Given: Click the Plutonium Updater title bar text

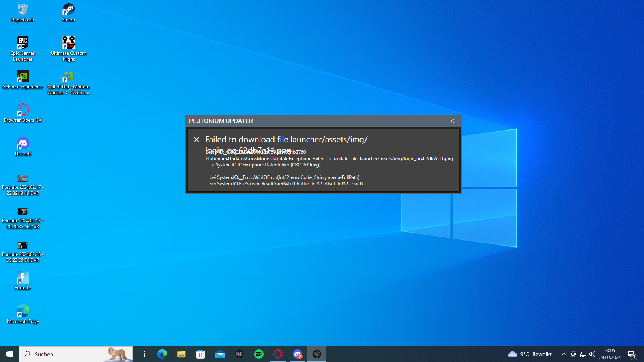Looking at the screenshot, I should pos(221,121).
